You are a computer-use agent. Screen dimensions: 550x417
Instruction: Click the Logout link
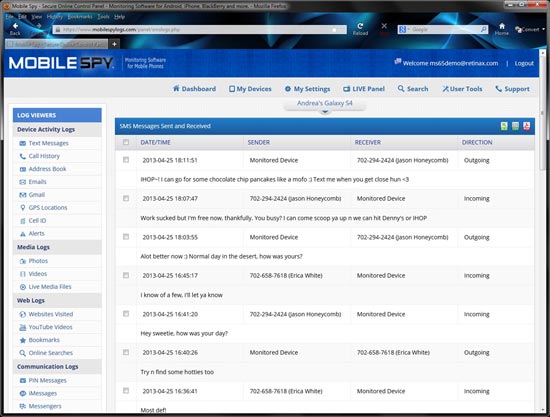[x=524, y=63]
